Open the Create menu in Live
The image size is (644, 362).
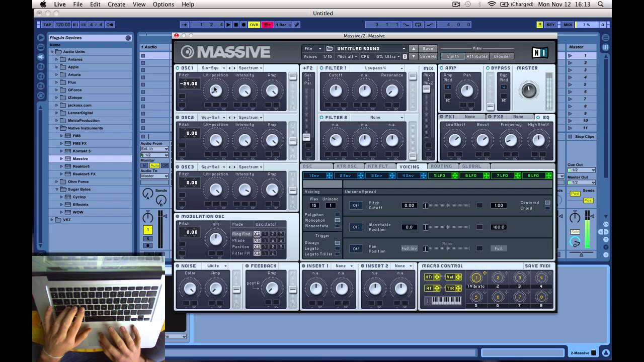116,5
